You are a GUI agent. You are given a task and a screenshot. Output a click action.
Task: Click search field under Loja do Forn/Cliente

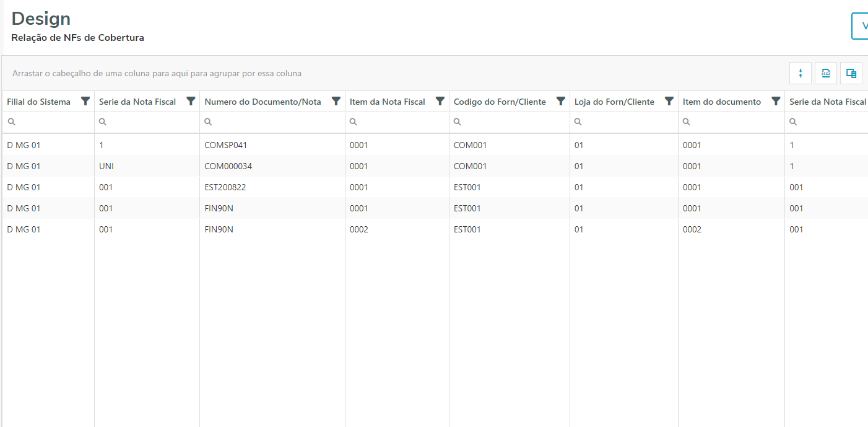(x=627, y=122)
